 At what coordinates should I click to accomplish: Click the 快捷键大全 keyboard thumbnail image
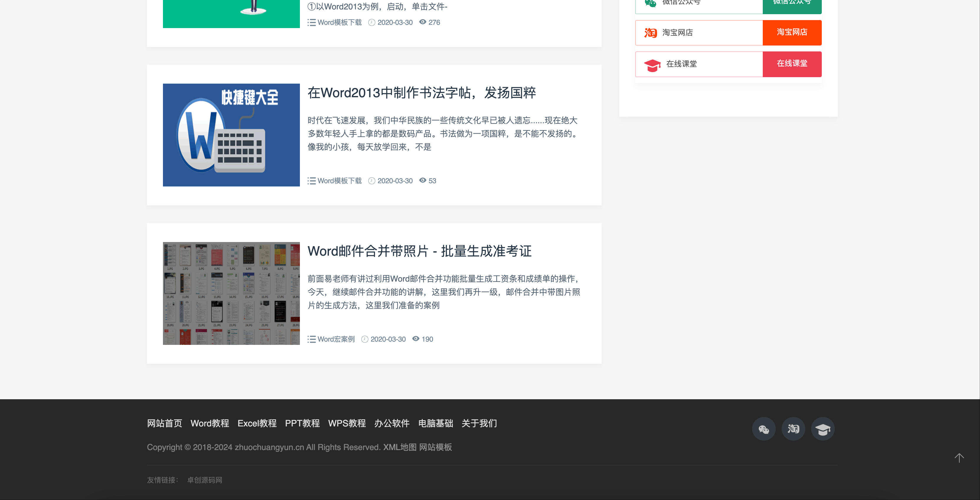[x=231, y=135]
